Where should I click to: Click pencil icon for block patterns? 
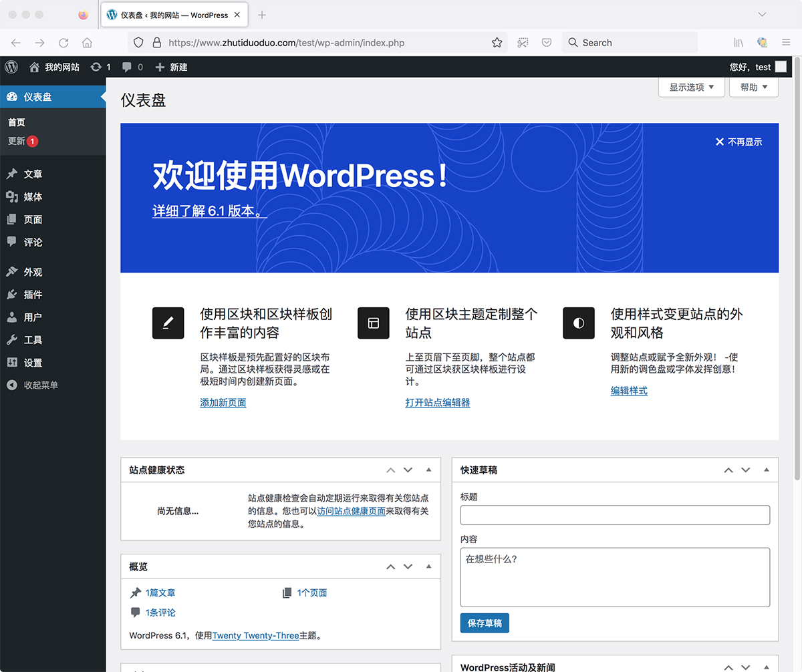(x=168, y=323)
